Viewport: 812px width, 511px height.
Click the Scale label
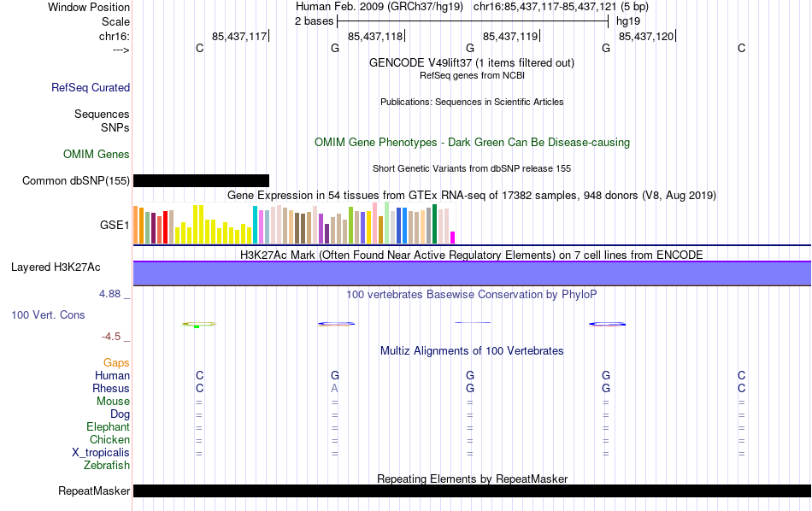pos(115,21)
